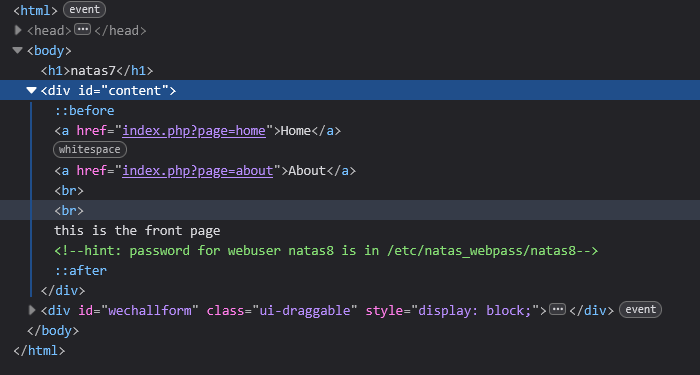Select the h1 natas7 node
This screenshot has height=375, width=700.
tap(97, 71)
